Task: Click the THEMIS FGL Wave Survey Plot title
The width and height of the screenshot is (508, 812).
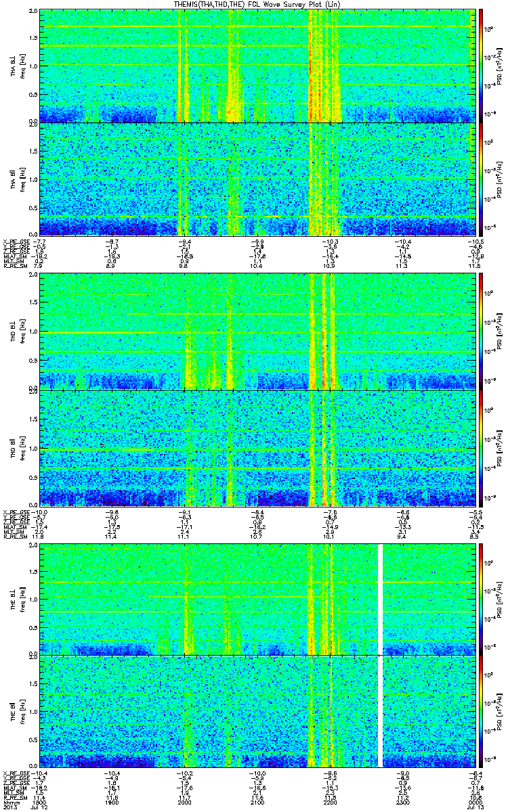Action: coord(258,4)
